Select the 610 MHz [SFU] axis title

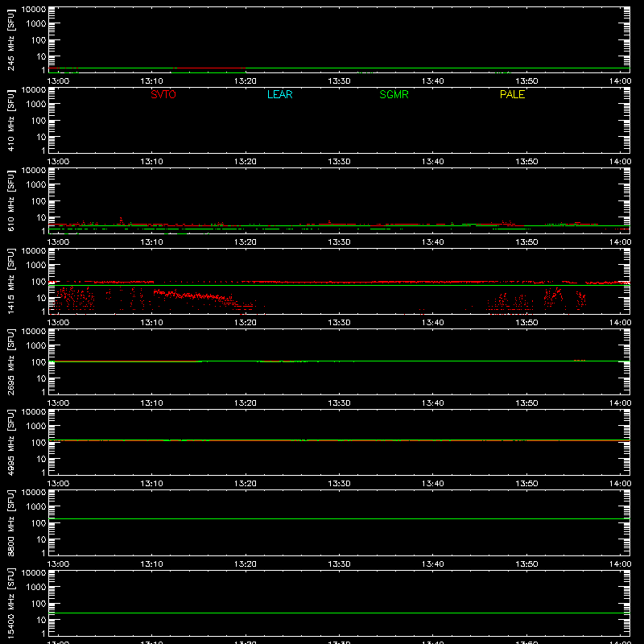click(x=10, y=200)
